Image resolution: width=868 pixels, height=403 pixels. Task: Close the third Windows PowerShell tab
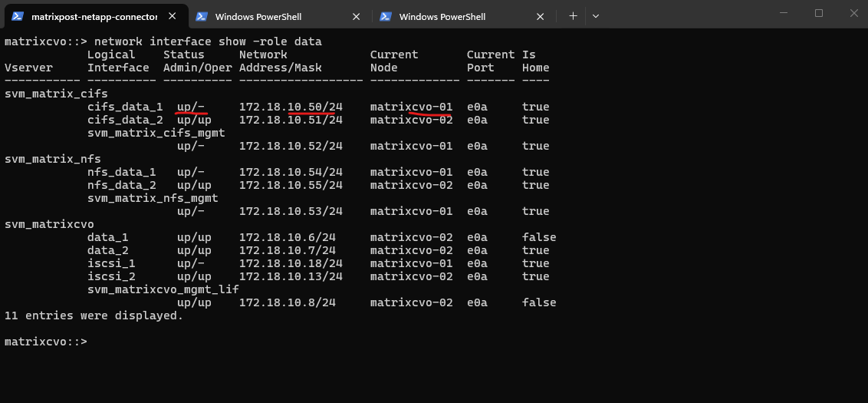(541, 16)
